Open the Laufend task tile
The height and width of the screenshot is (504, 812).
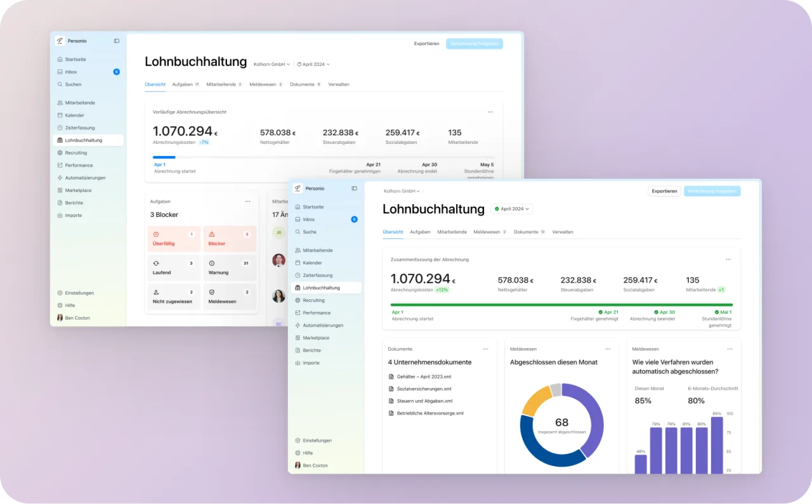174,268
